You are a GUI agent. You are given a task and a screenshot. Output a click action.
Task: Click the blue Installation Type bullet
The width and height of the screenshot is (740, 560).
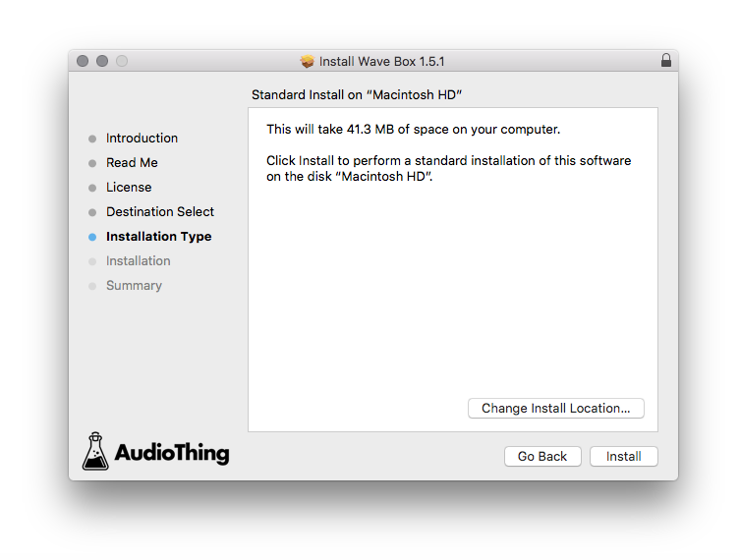(92, 237)
